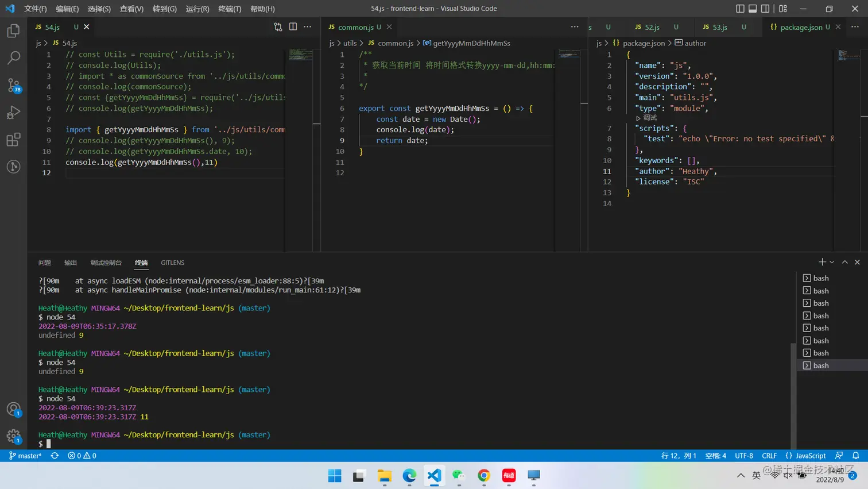Open the 终端(T) menu in menu bar
The image size is (868, 489).
[230, 9]
